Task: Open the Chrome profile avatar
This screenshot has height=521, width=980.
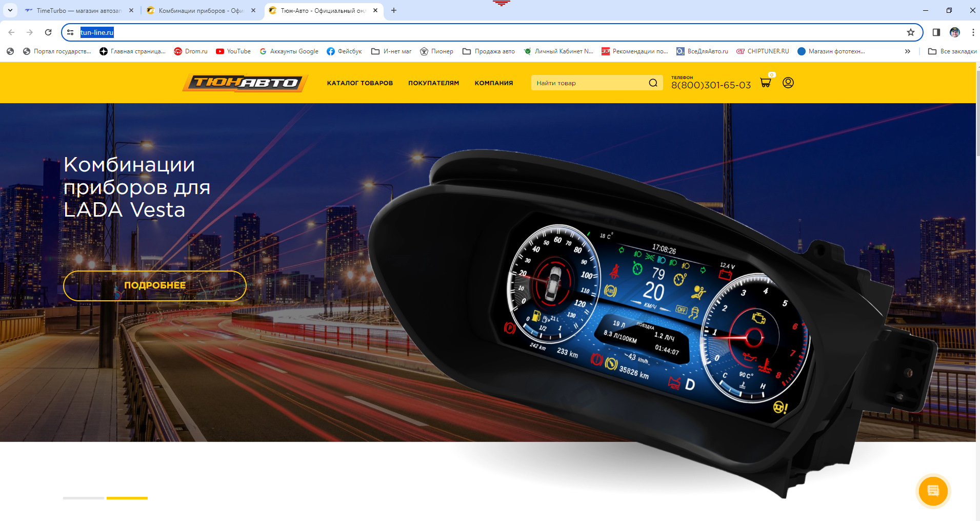Action: (x=955, y=32)
